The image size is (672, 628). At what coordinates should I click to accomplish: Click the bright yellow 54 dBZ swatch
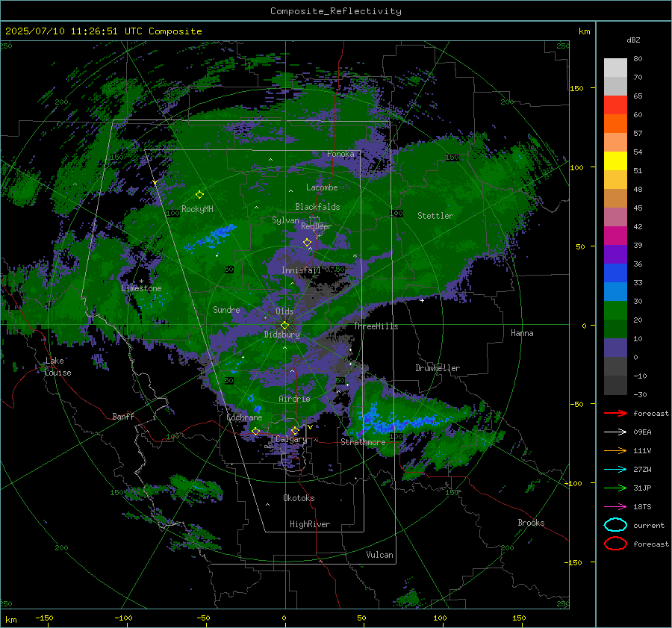click(x=615, y=161)
